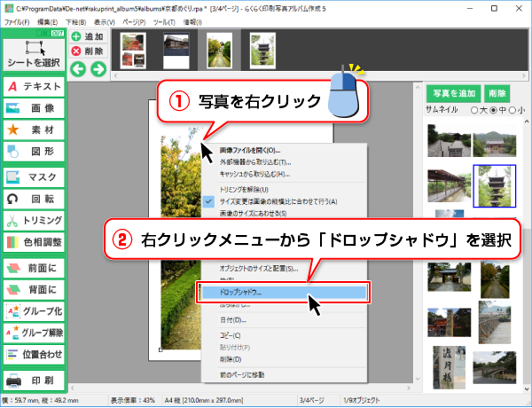Open 色相調整 hue adjustment
The width and height of the screenshot is (532, 408).
click(33, 241)
